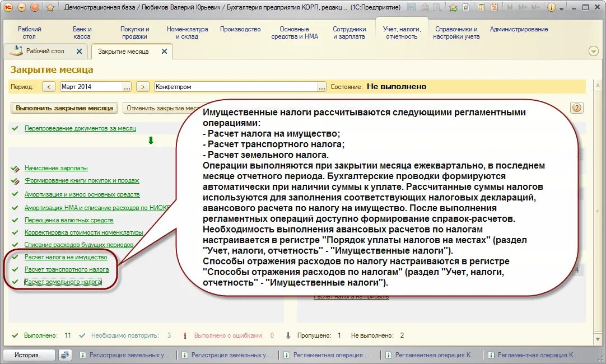
Task: Click the Март 2014 period field
Action: tap(92, 87)
